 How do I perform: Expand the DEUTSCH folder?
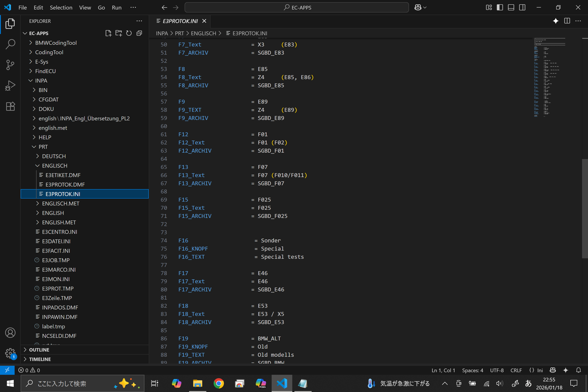click(54, 156)
